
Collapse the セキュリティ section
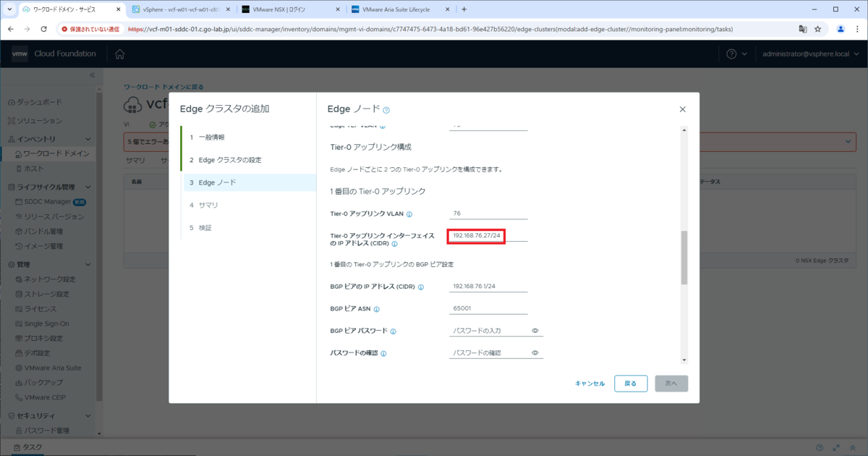tap(88, 415)
